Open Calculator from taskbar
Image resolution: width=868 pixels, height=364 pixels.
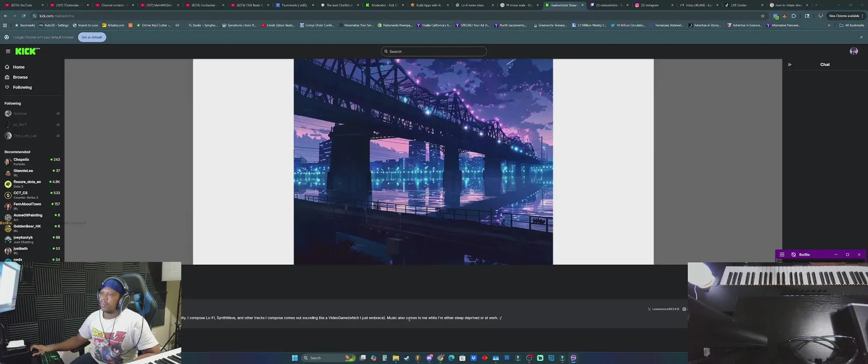pos(385,358)
